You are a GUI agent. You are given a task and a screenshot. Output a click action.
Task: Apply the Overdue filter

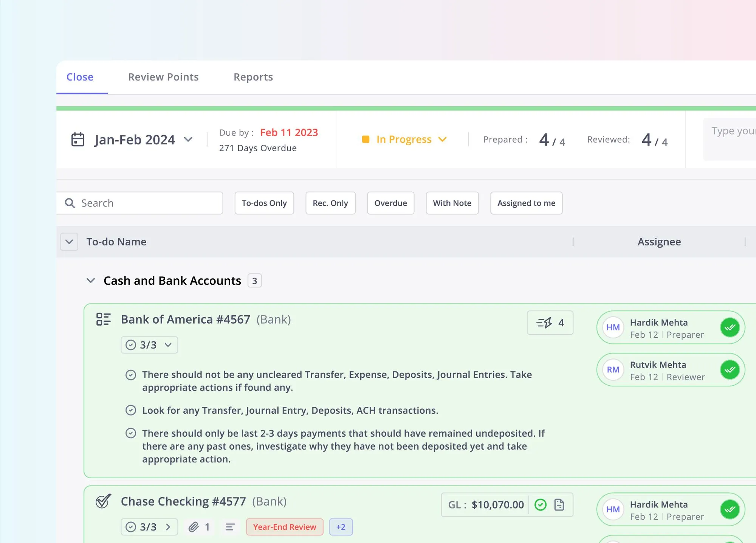tap(390, 203)
